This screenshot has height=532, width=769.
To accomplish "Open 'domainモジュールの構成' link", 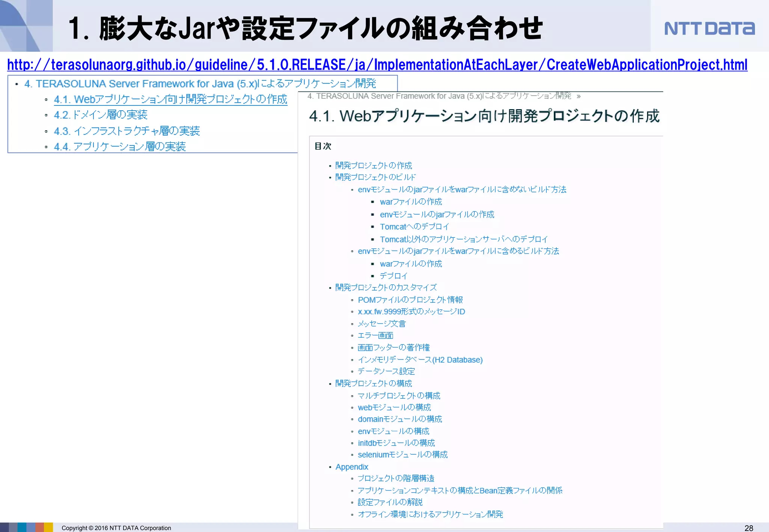I will click(400, 419).
